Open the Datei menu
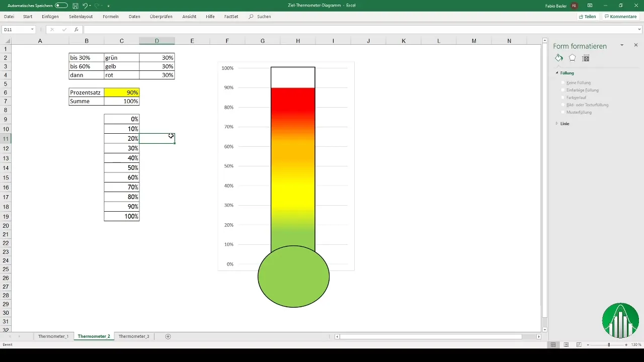644x362 pixels. 9,17
